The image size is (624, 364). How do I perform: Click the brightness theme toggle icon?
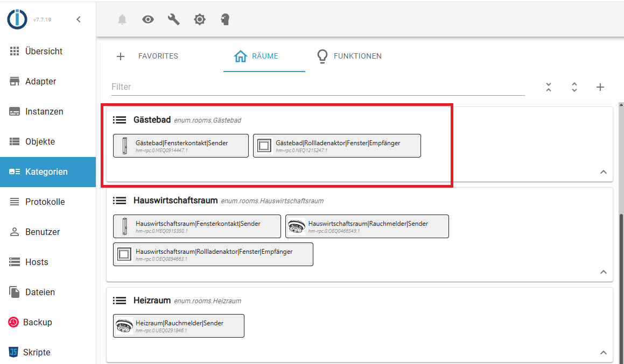click(199, 19)
